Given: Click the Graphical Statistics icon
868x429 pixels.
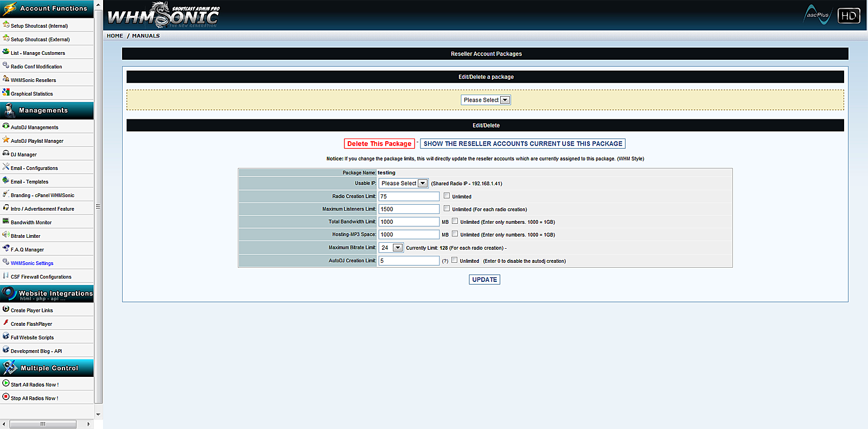Looking at the screenshot, I should 6,93.
